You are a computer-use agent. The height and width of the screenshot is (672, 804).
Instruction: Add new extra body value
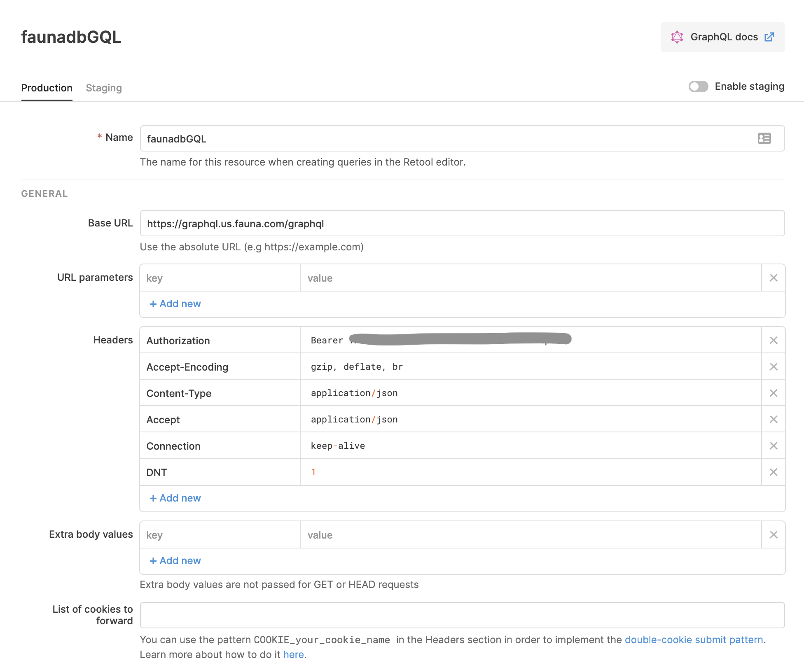coord(175,561)
